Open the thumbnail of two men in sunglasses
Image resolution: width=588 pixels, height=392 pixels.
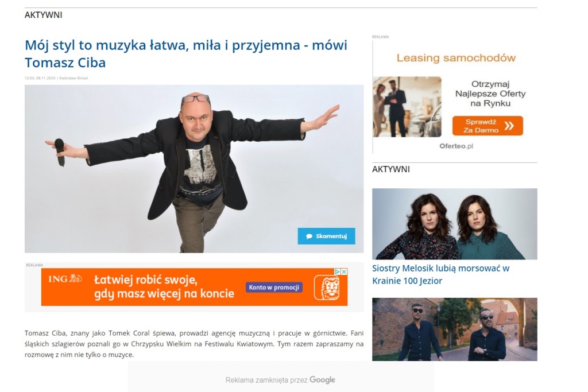(455, 329)
